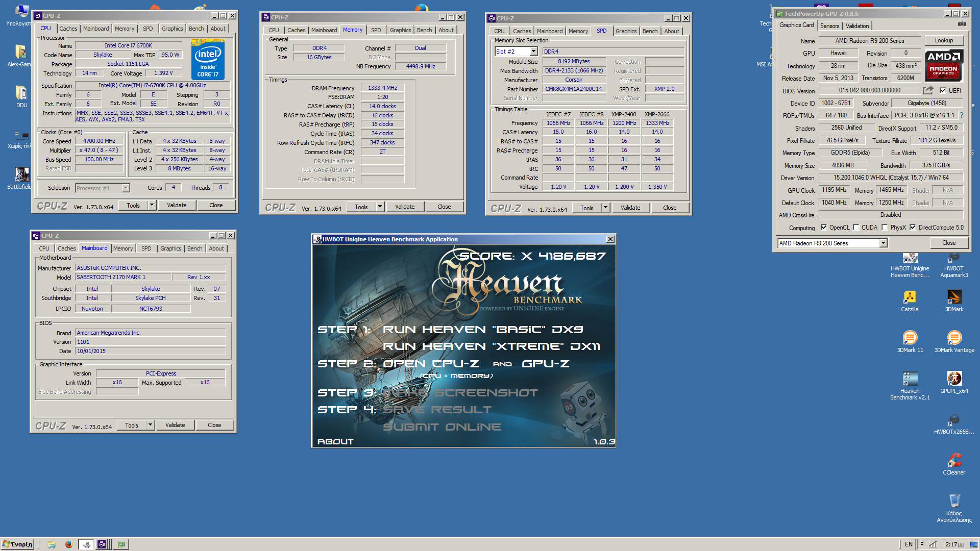Switch to the Validation tab in GPU-Z

pos(857,26)
